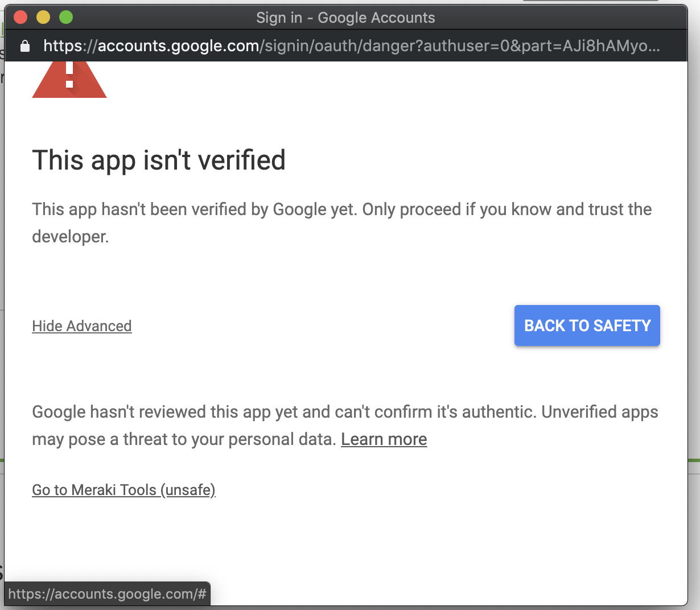Screen dimensions: 700x610
Task: Click the Sign in - Google Accounts title
Action: [x=345, y=17]
